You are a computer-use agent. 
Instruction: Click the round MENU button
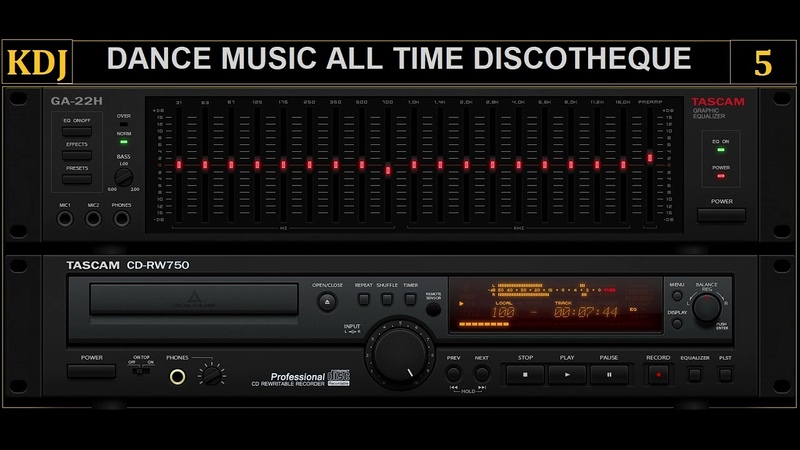[677, 296]
